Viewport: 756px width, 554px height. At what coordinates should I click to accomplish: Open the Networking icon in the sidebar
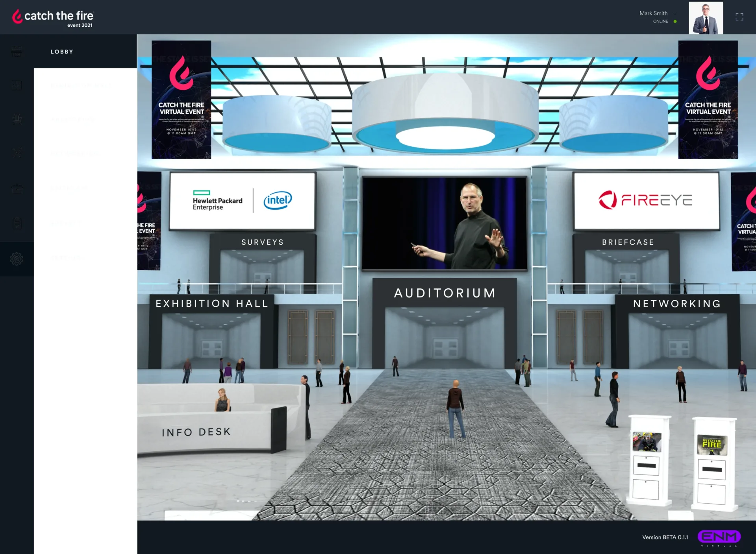(x=17, y=153)
